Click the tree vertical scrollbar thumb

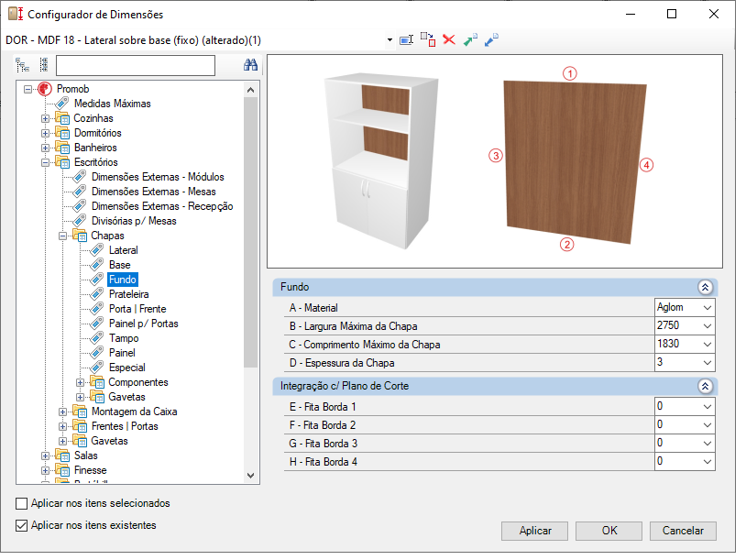251,232
